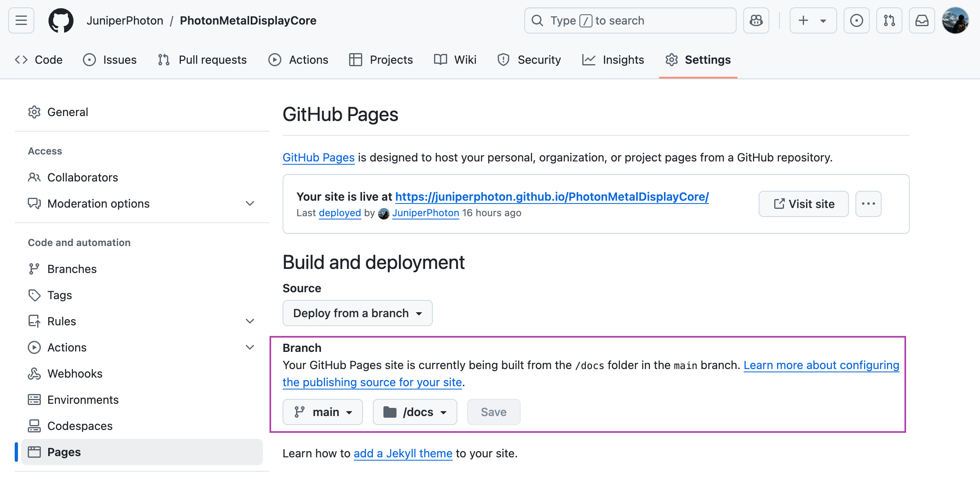Open the hamburger navigation menu
Viewport: 980px width, 479px height.
[21, 20]
